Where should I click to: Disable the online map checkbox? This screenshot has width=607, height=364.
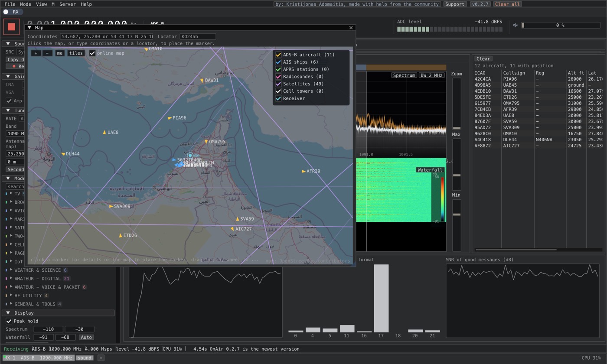pos(92,53)
